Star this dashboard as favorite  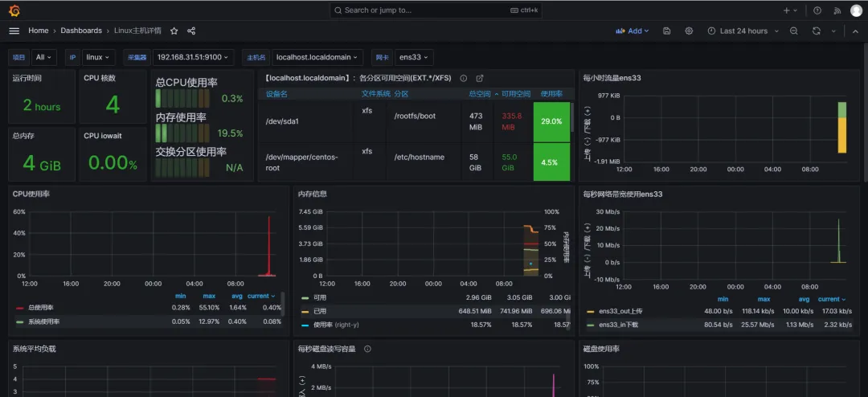coord(174,31)
